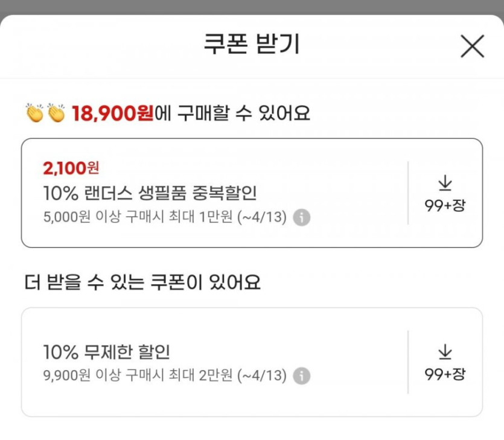Download the 10% 무제한 할인 coupon
The width and height of the screenshot is (504, 440).
(445, 352)
